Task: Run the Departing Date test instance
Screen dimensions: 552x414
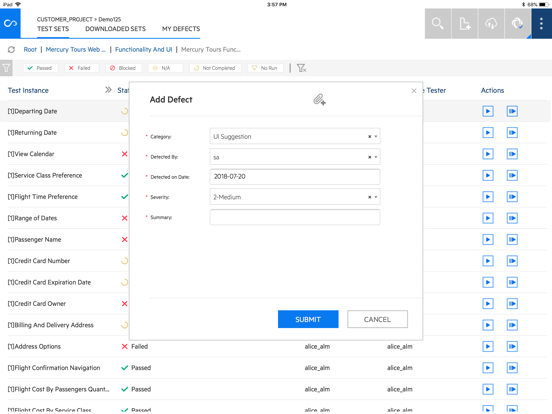Action: coord(488,111)
